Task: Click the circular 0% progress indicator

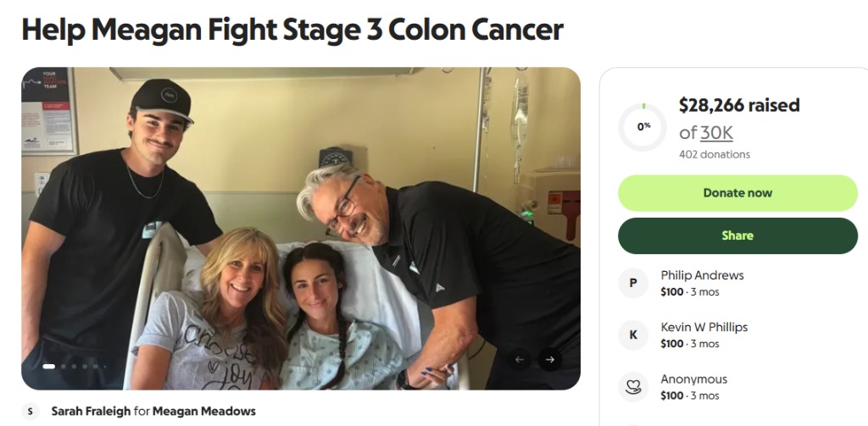Action: 643,127
